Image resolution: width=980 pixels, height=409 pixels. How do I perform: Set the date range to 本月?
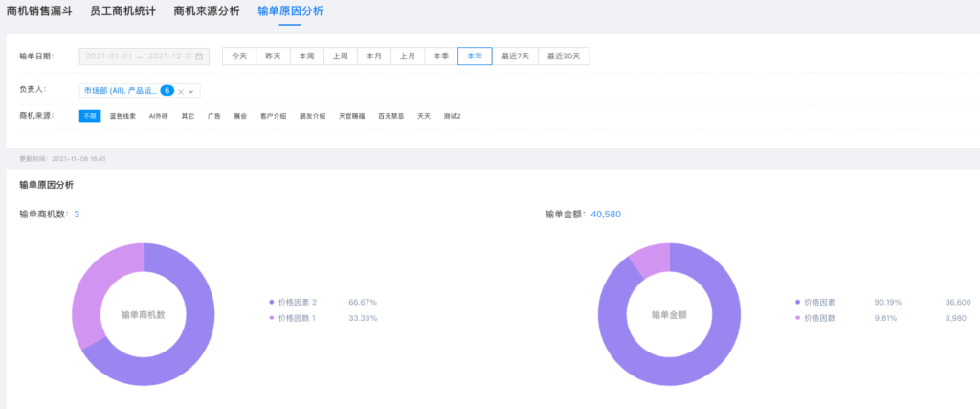click(373, 57)
